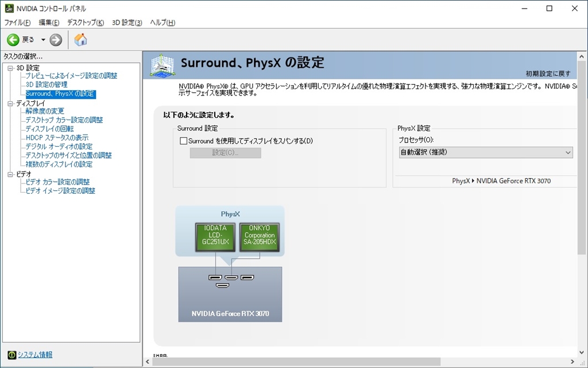Open デスクトップのサイズと位置の調整
Viewport: 588px width, 368px height.
pos(69,155)
